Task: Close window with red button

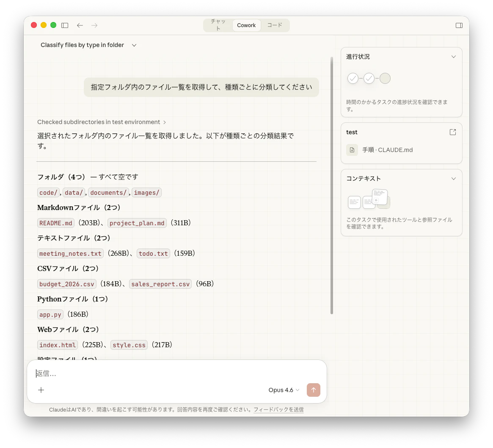Action: click(x=34, y=25)
